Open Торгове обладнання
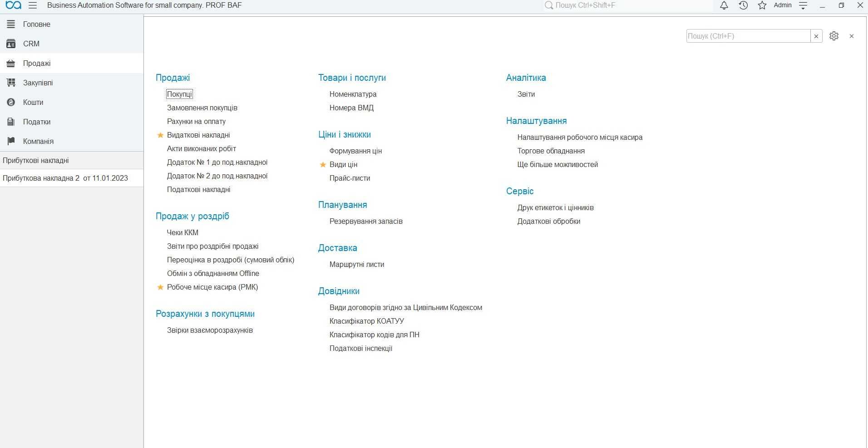868x448 pixels. [x=551, y=151]
